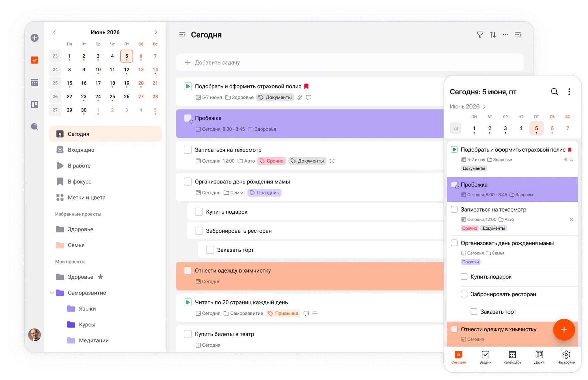Go to next month in desktop calendar
Image resolution: width=588 pixels, height=380 pixels.
[156, 32]
